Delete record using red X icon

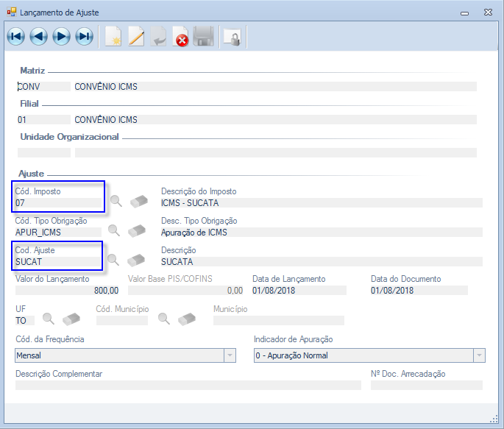click(181, 37)
